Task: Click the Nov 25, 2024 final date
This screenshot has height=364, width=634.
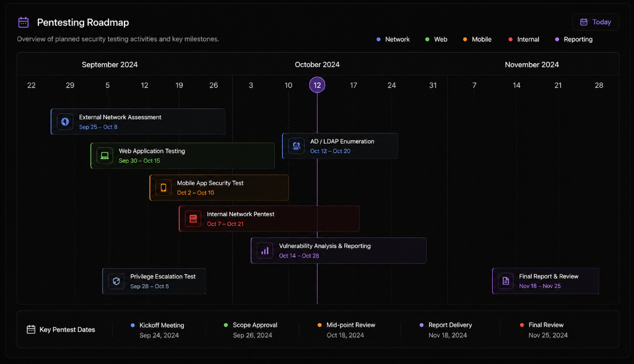Action: (548, 336)
